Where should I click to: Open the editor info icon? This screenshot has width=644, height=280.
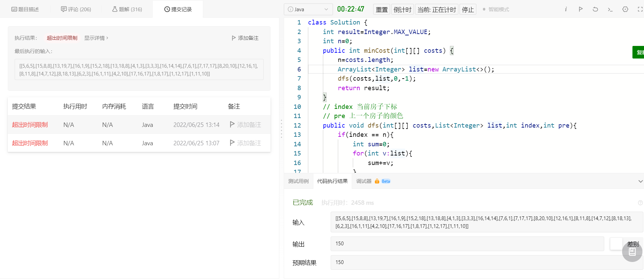(x=566, y=9)
